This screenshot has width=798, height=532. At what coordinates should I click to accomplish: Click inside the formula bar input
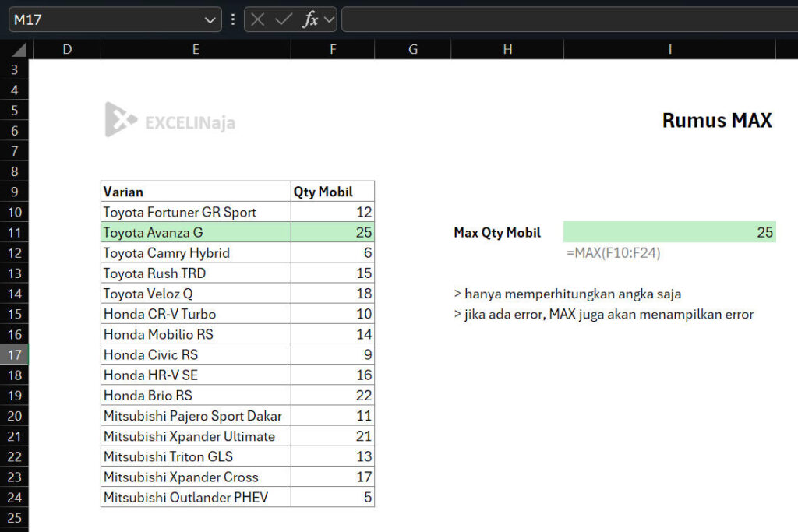pos(570,19)
